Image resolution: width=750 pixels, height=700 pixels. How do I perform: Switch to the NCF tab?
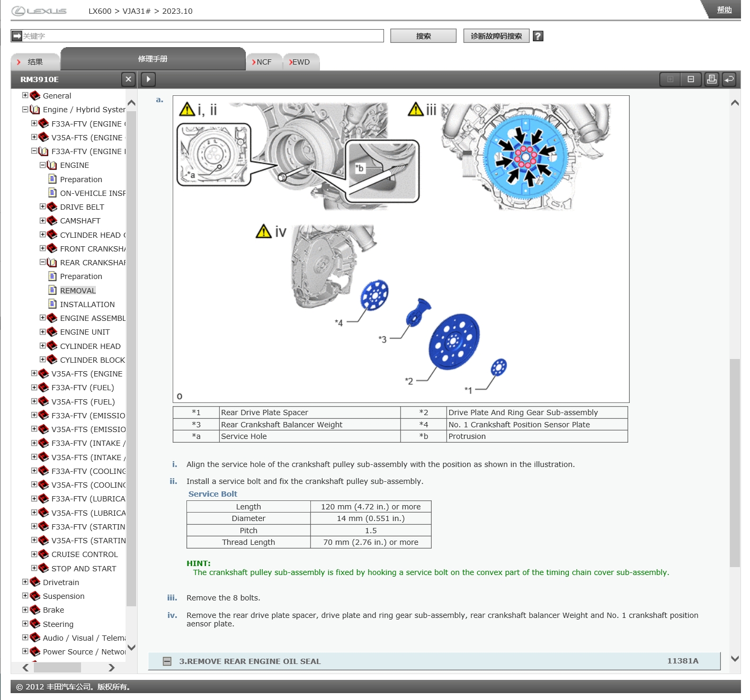pyautogui.click(x=263, y=62)
